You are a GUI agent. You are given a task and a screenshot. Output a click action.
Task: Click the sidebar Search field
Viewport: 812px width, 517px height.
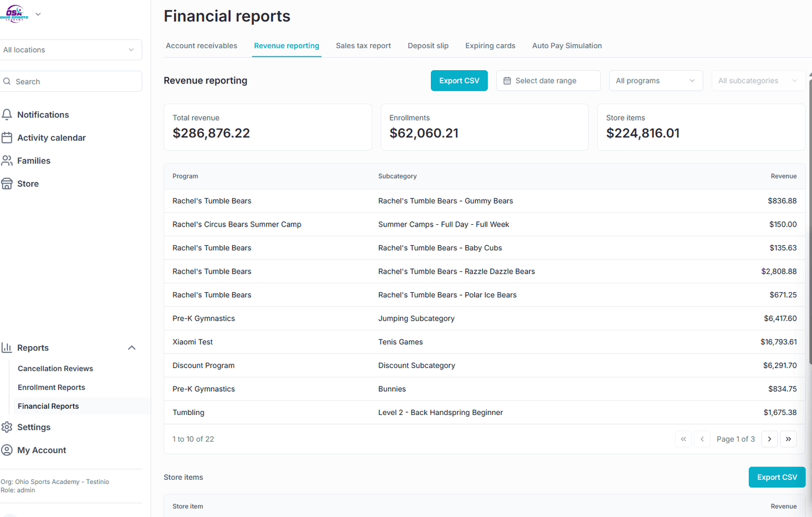[70, 82]
